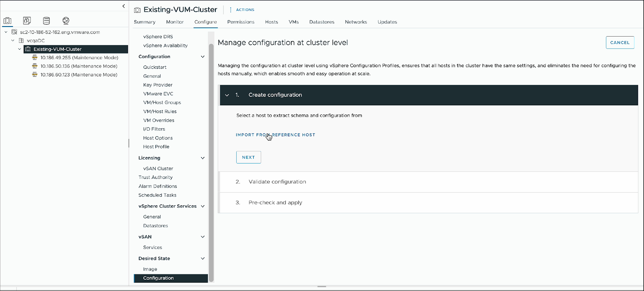Open step 3 Pre-check and apply

[x=428, y=203]
